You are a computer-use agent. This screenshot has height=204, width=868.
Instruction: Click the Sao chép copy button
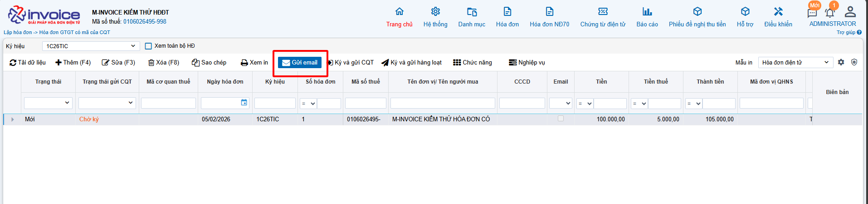(209, 63)
